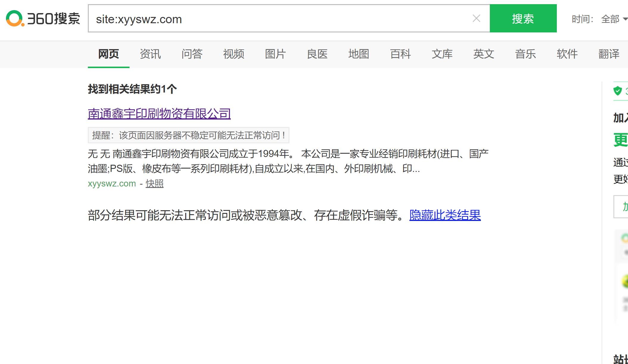
Task: Clear the search box using the X icon
Action: (476, 18)
